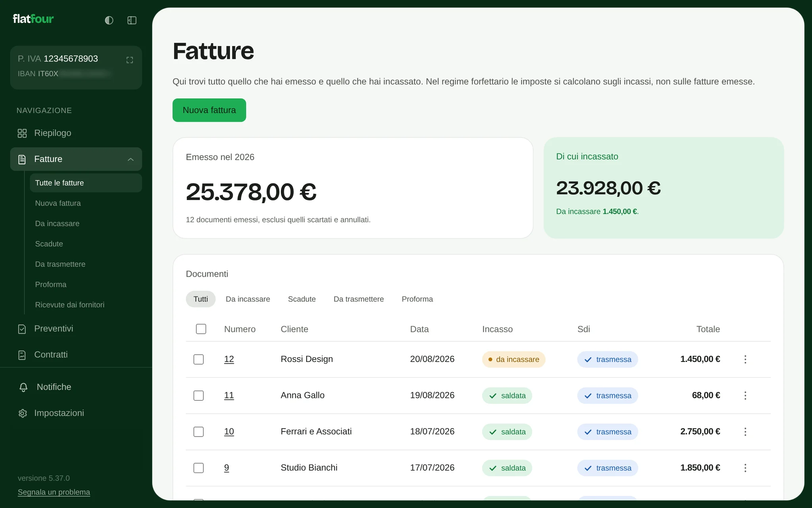Click the Impostazioni gear icon
Screen dimensions: 812x508
point(23,413)
